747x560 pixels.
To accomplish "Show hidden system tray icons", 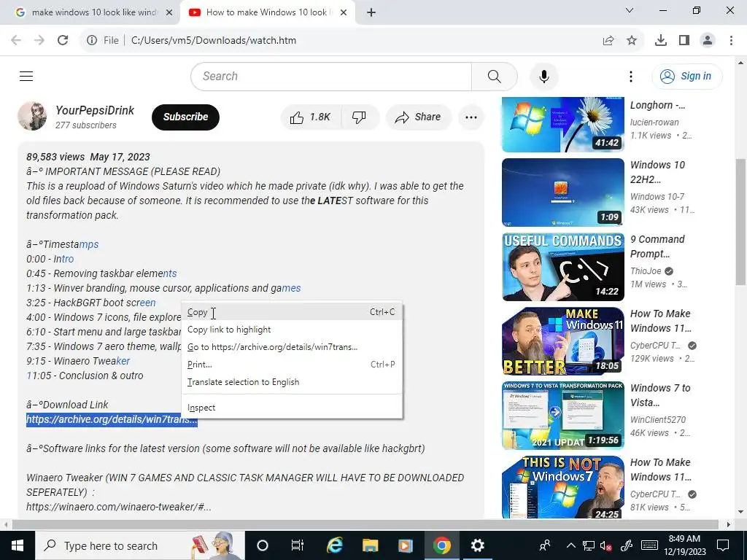I will (x=571, y=545).
